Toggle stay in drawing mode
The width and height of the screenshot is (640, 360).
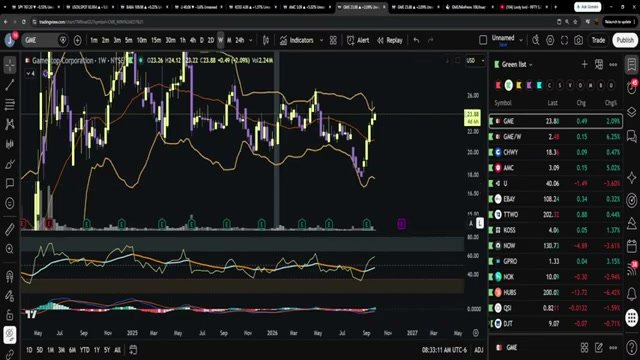click(x=10, y=296)
